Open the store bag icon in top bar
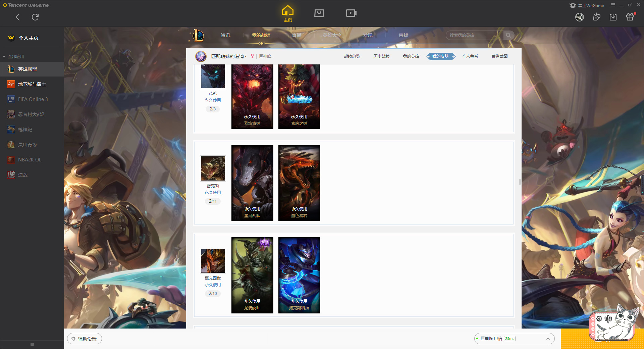Screen dimensions: 644x349 coord(319,13)
